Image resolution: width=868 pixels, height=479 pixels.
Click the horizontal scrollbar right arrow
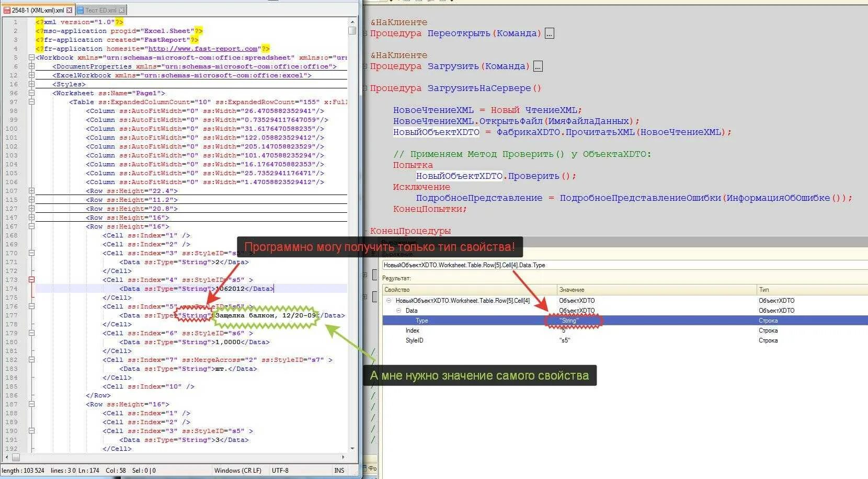click(x=344, y=457)
